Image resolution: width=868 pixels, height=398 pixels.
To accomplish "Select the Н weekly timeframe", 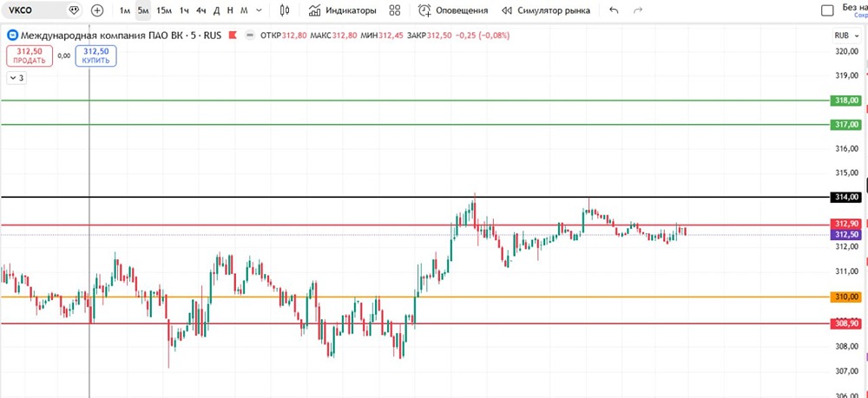I will 230,10.
